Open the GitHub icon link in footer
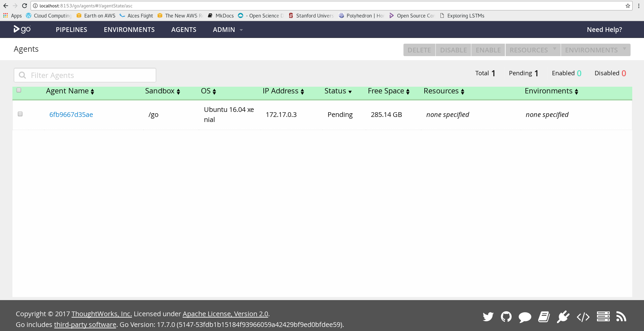The width and height of the screenshot is (644, 331). [x=506, y=317]
